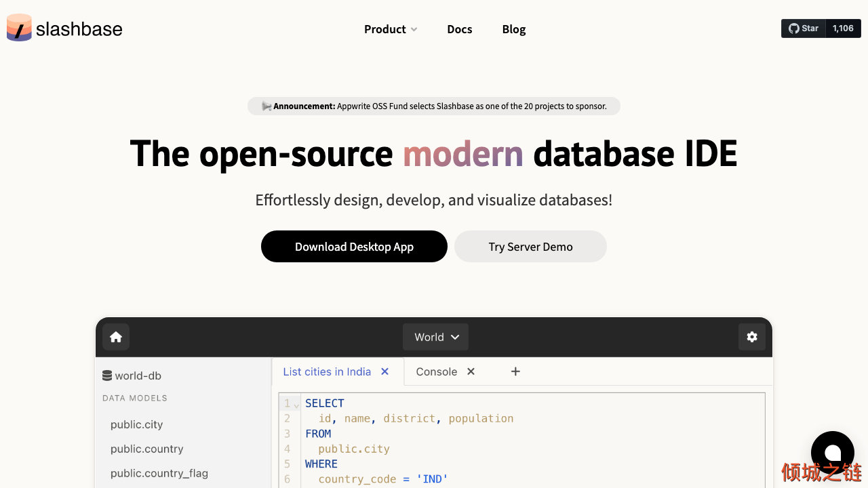Click Try Server Demo button
Viewport: 868px width, 488px height.
(530, 247)
